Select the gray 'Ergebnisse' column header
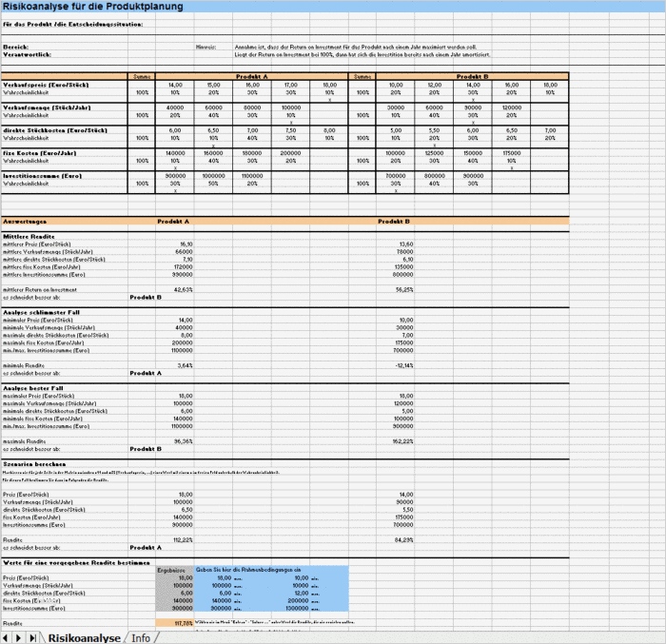 click(x=171, y=571)
